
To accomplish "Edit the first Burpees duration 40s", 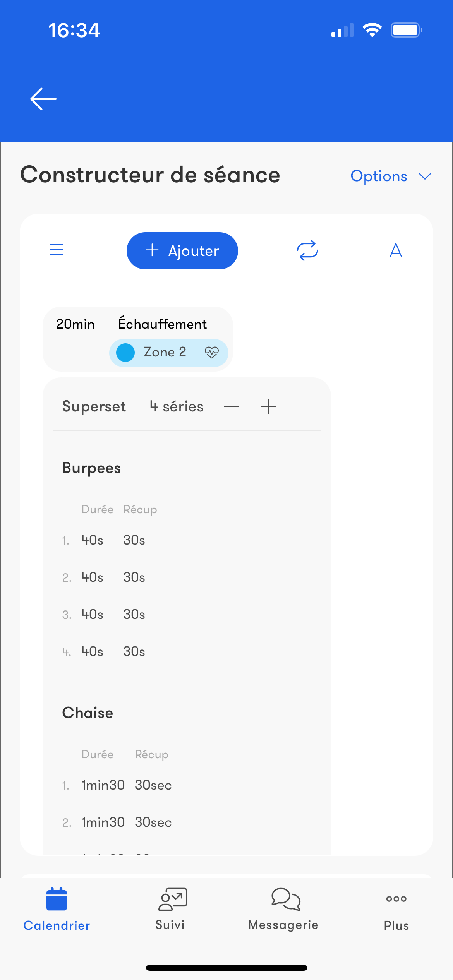I will [x=92, y=540].
